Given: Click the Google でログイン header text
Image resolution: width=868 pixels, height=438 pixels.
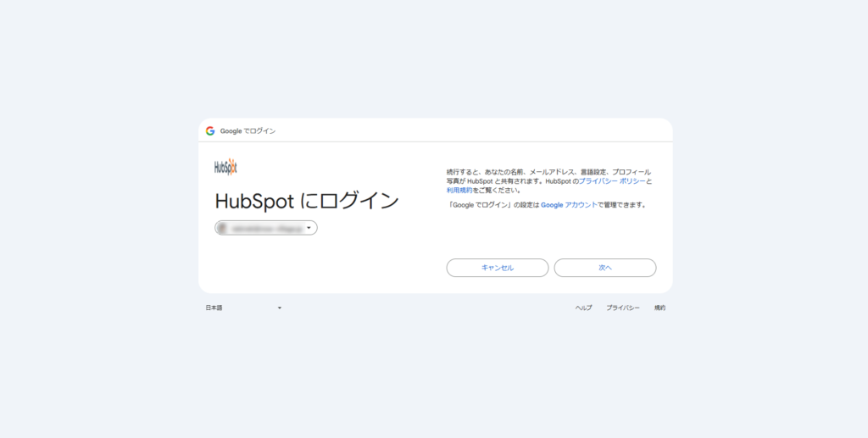Looking at the screenshot, I should pyautogui.click(x=248, y=131).
